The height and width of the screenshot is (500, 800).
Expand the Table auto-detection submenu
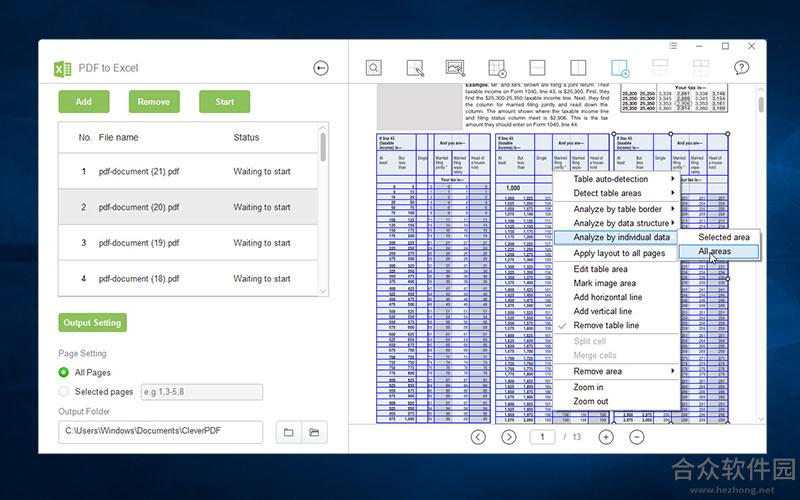616,179
